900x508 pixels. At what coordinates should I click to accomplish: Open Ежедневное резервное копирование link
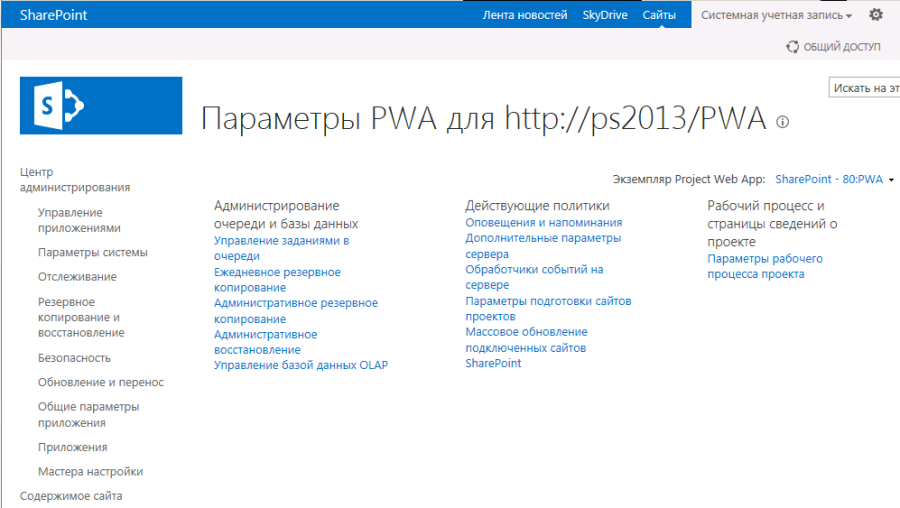277,280
